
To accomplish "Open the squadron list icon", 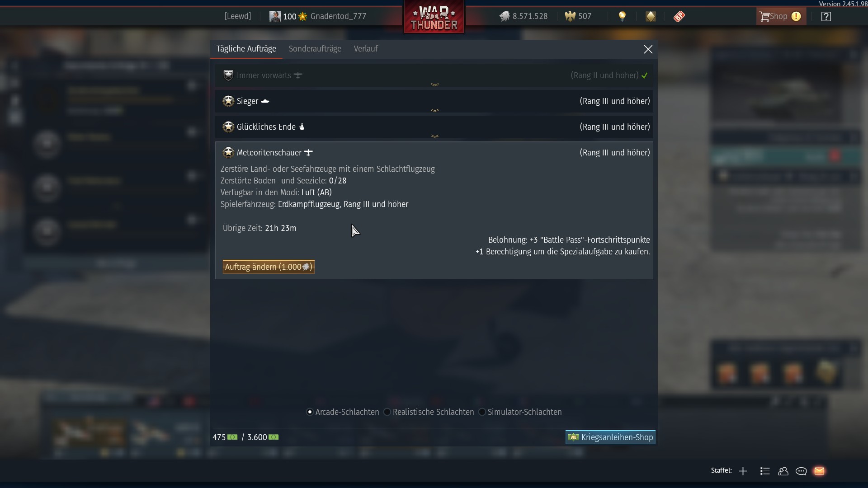I will click(765, 471).
